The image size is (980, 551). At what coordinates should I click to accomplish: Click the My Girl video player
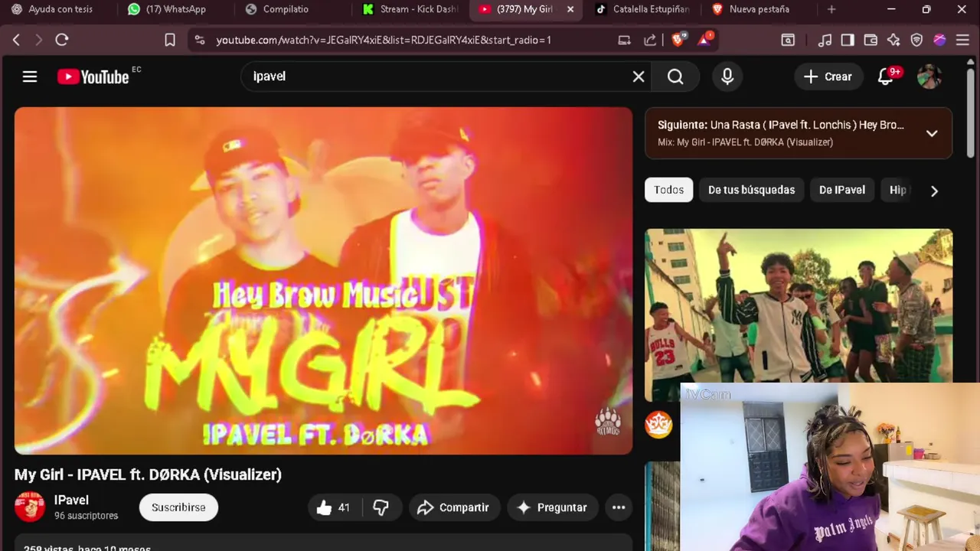tap(323, 281)
